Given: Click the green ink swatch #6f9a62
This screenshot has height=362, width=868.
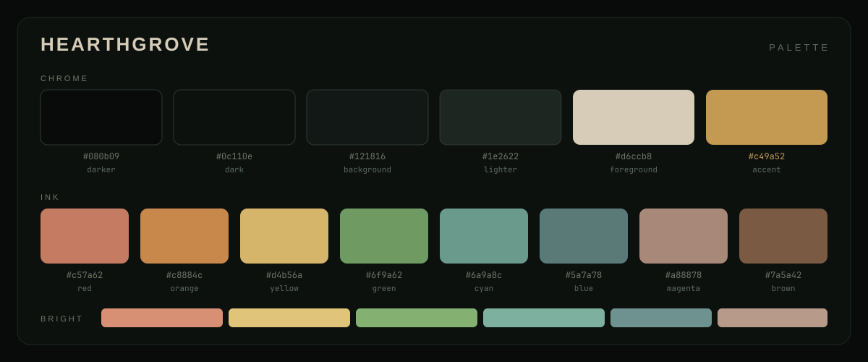Looking at the screenshot, I should point(384,236).
